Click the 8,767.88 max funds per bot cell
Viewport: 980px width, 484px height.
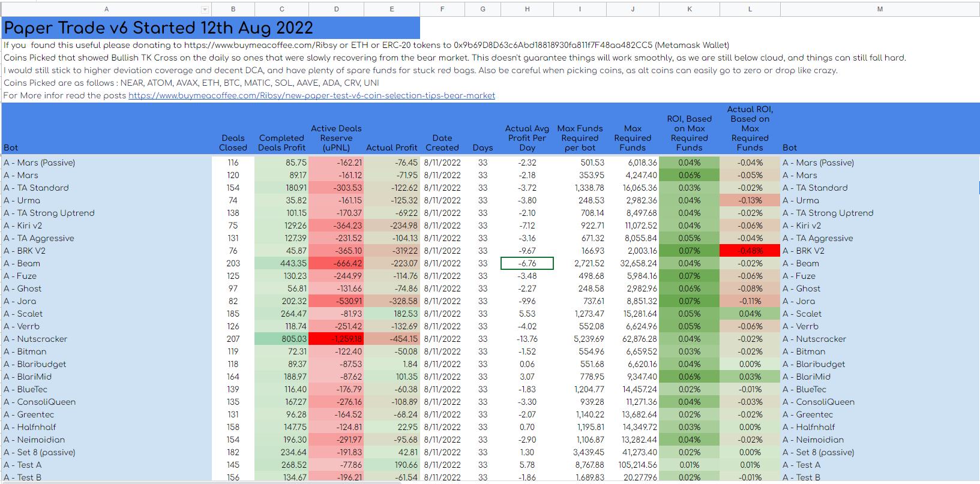pyautogui.click(x=580, y=465)
